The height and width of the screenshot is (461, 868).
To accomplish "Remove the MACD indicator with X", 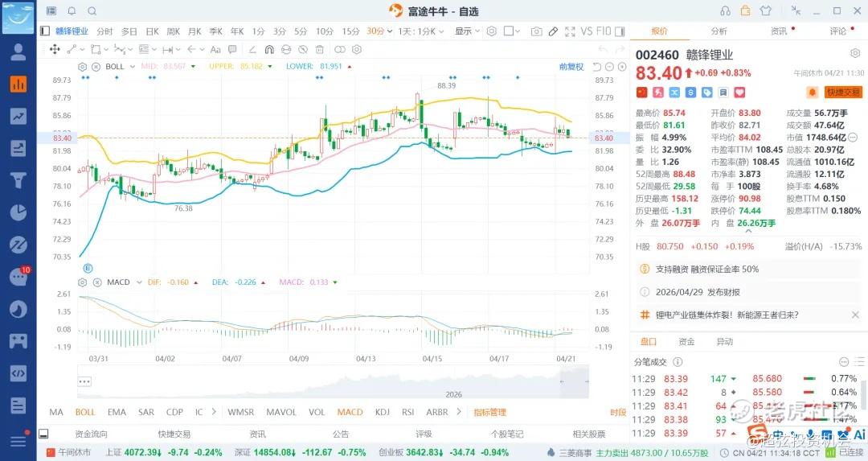I will [95, 282].
